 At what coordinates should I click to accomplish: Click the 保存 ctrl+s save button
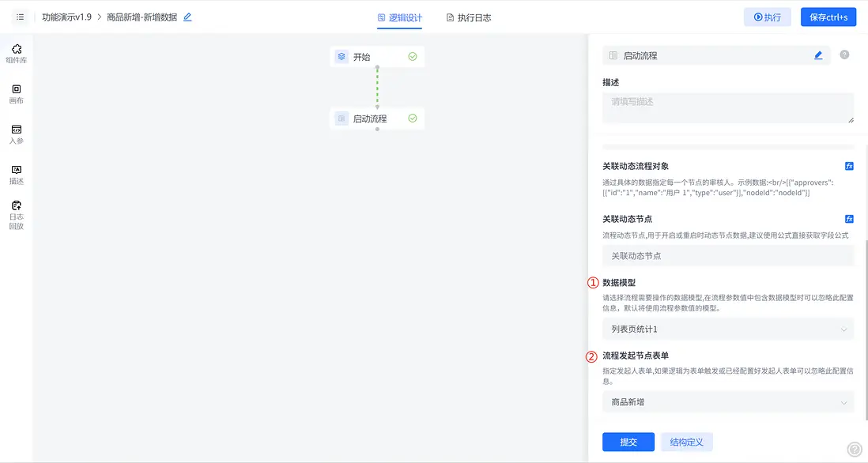(x=828, y=16)
